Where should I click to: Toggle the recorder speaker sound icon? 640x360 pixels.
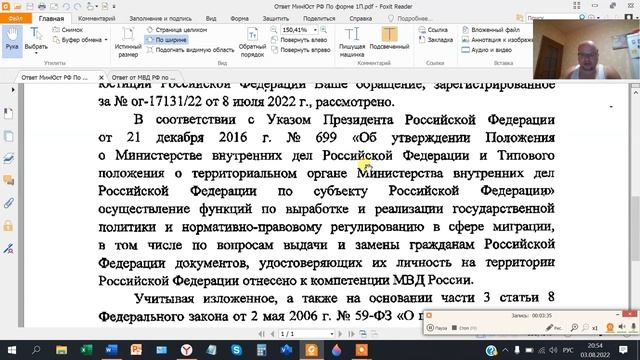[622, 327]
